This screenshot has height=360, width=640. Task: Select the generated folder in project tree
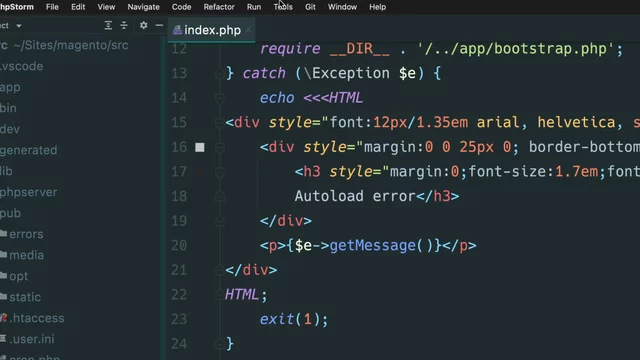(29, 150)
